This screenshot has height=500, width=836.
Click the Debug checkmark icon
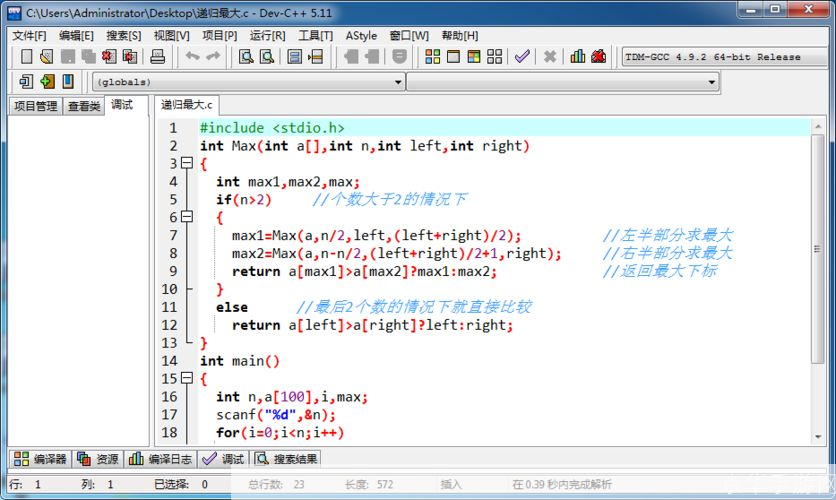[522, 57]
